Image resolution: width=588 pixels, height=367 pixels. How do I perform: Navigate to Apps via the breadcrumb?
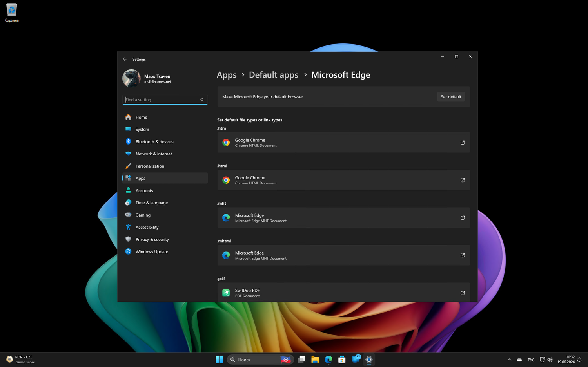[227, 75]
